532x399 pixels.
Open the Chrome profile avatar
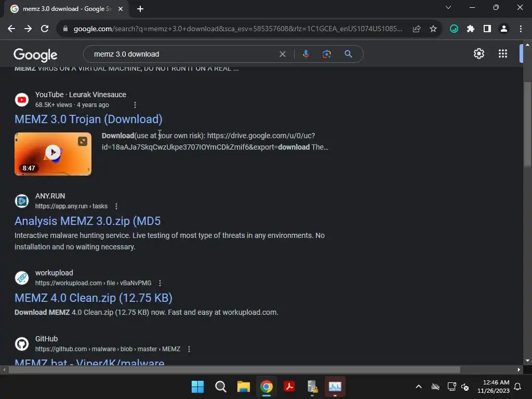point(504,29)
